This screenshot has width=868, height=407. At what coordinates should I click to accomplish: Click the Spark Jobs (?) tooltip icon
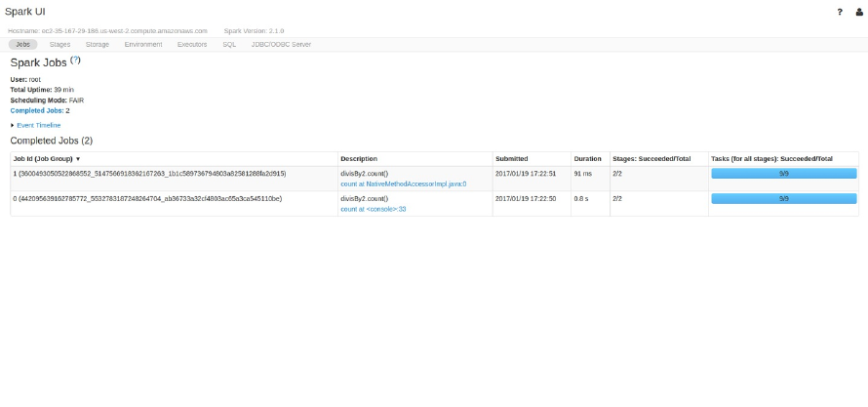(x=75, y=61)
